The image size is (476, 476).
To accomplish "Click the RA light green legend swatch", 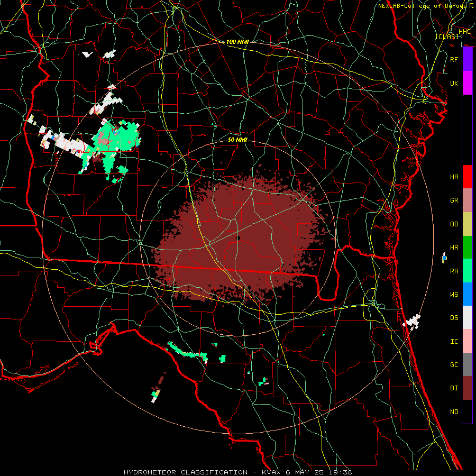I will [467, 271].
